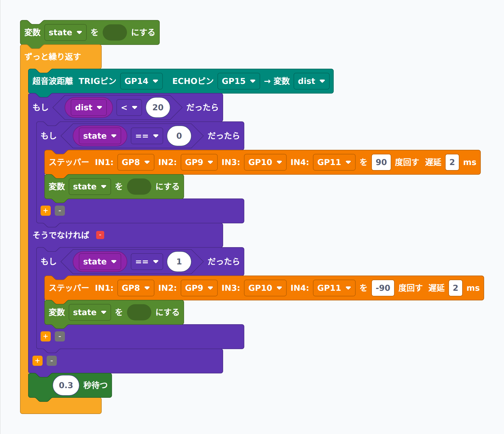
Task: Click delay 2 ms field in -90-degree stepper
Action: coord(456,288)
